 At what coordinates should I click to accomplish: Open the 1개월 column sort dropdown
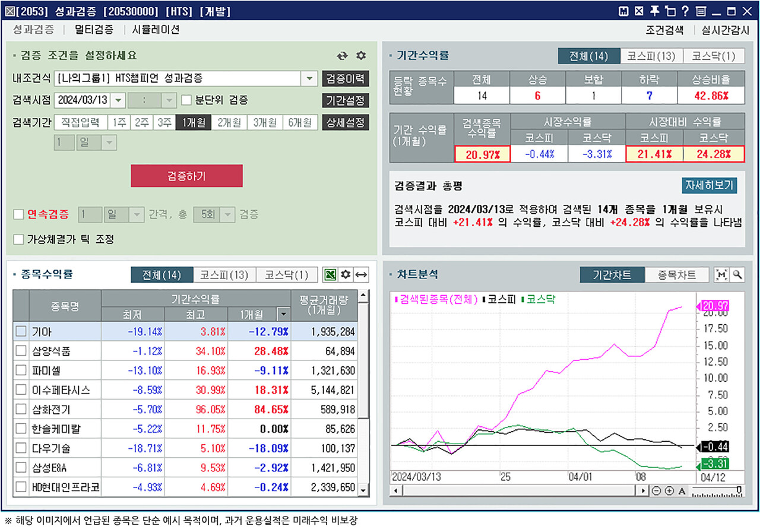pos(283,313)
